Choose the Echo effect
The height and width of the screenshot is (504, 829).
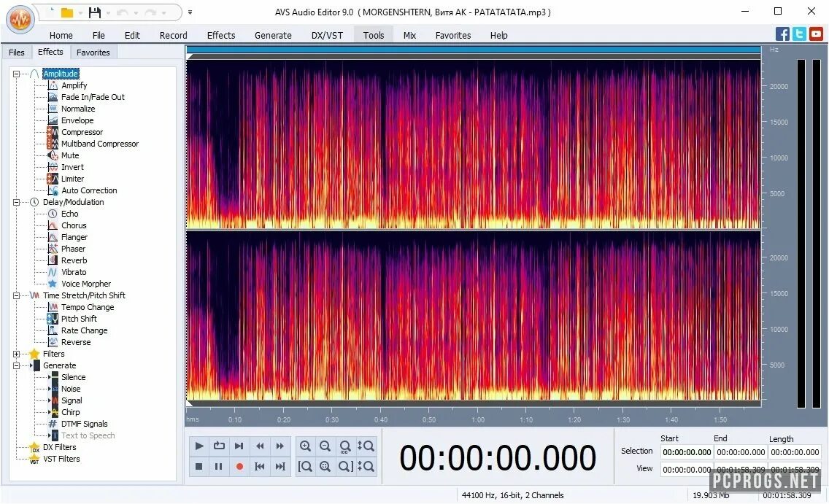tap(70, 214)
